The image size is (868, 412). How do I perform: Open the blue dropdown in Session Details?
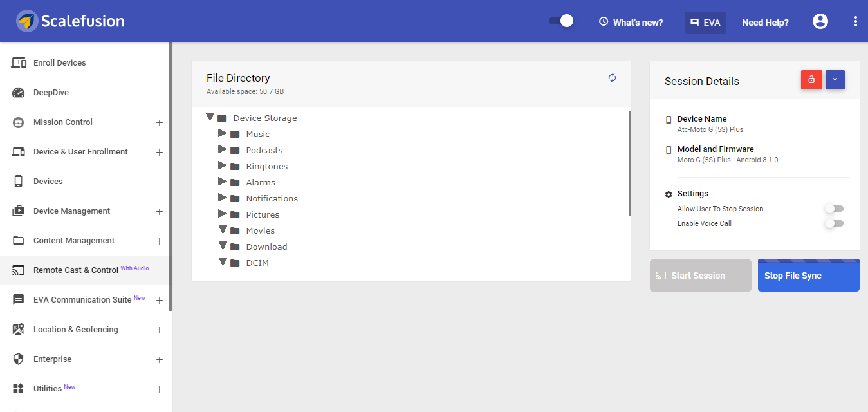click(x=835, y=80)
